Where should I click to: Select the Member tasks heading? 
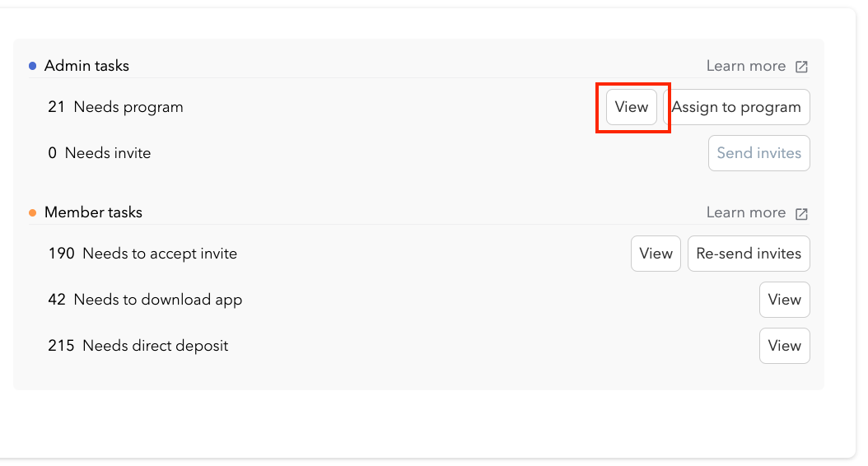click(x=93, y=212)
